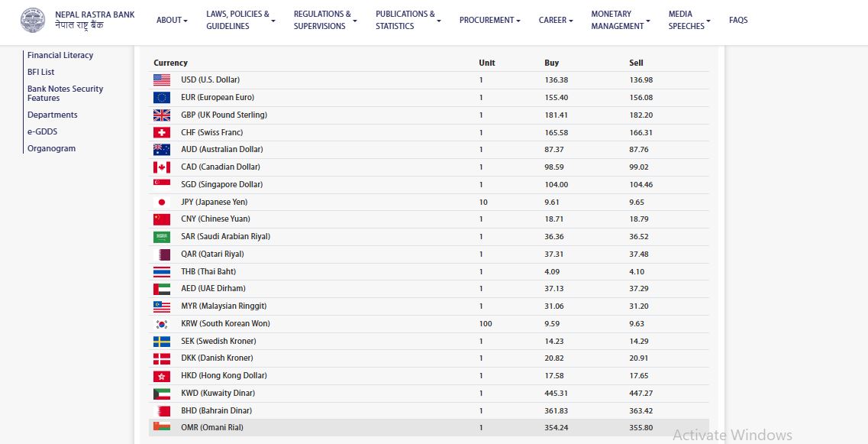
Task: Click the Nepal Rastra Bank logo emblem
Action: click(33, 20)
